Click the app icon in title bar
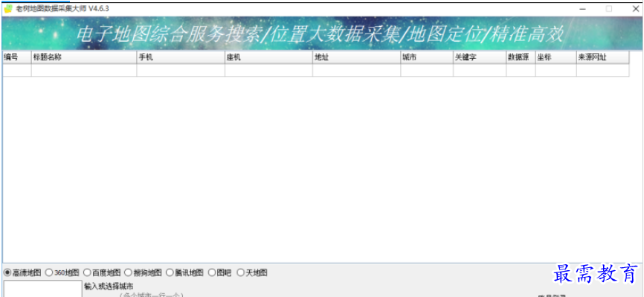The height and width of the screenshot is (297, 644). [x=7, y=9]
